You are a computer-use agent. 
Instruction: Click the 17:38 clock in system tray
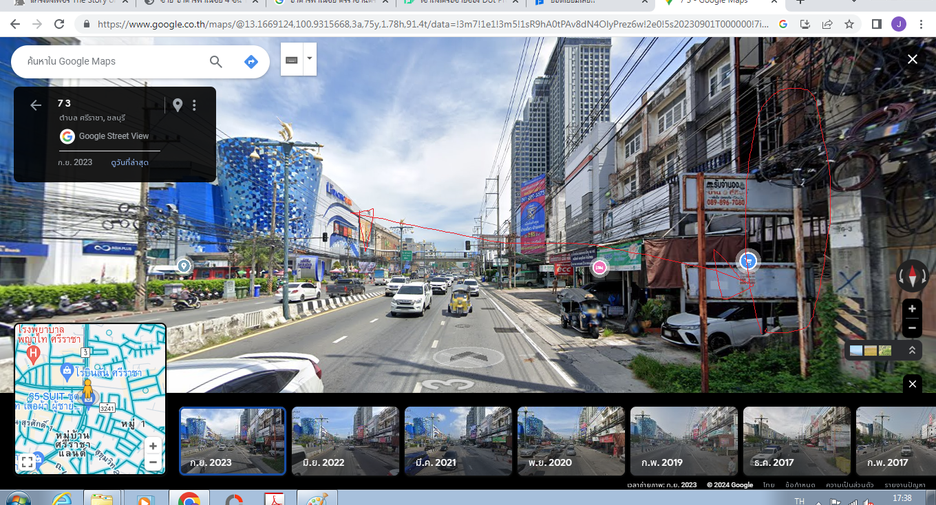(x=902, y=498)
